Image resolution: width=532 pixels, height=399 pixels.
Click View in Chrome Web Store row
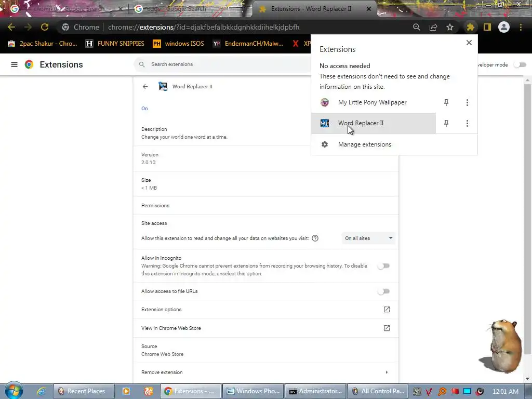point(265,328)
